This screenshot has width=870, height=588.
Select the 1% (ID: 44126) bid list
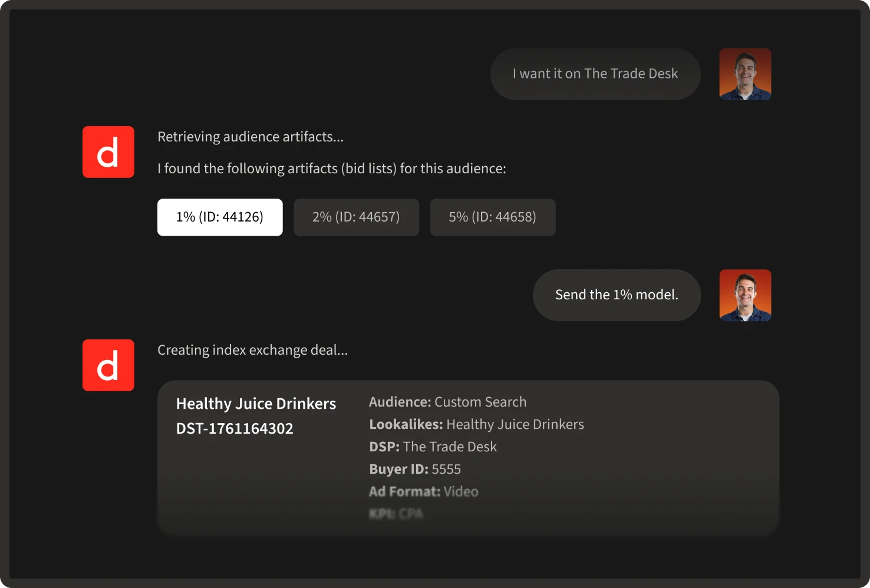click(220, 217)
